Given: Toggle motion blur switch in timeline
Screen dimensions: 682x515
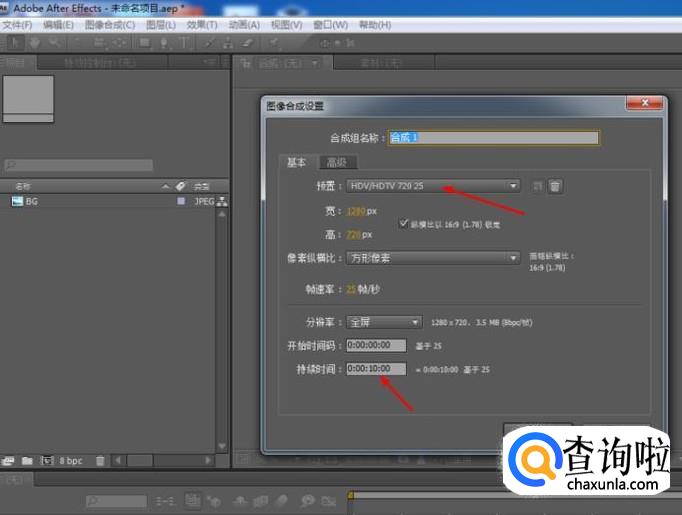Looking at the screenshot, I should point(283,501).
